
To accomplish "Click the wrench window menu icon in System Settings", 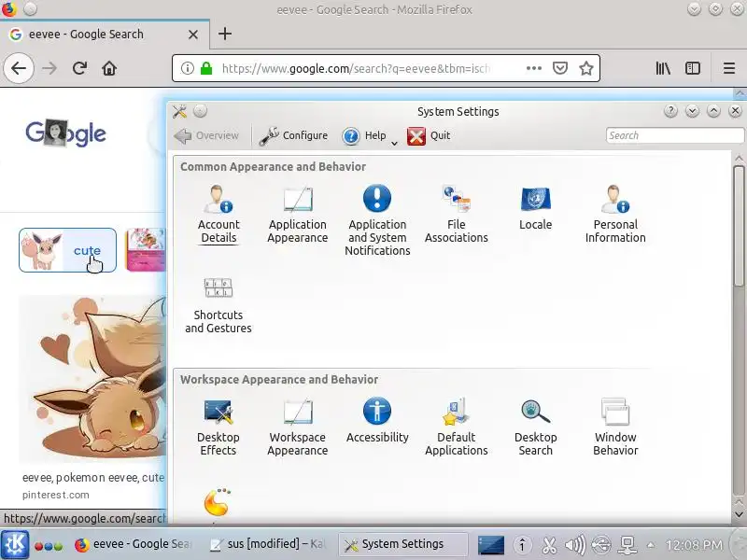I will pos(179,111).
